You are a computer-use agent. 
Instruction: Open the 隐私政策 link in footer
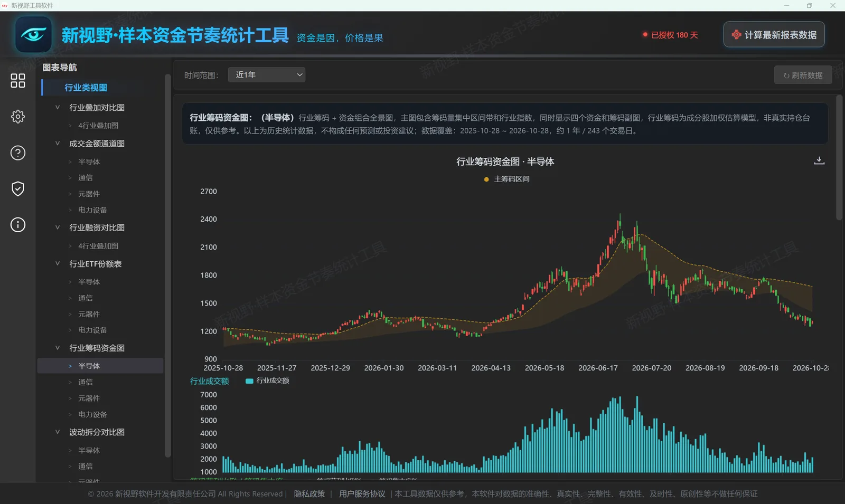tap(309, 494)
